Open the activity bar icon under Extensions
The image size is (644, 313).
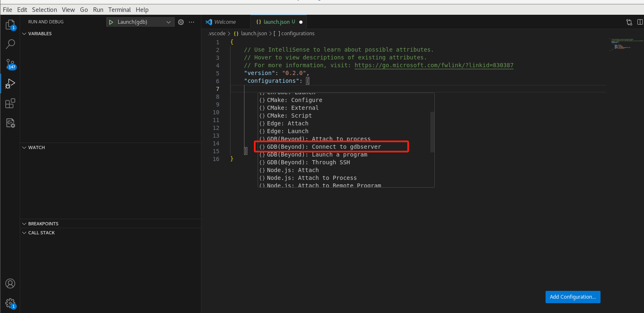(10, 123)
